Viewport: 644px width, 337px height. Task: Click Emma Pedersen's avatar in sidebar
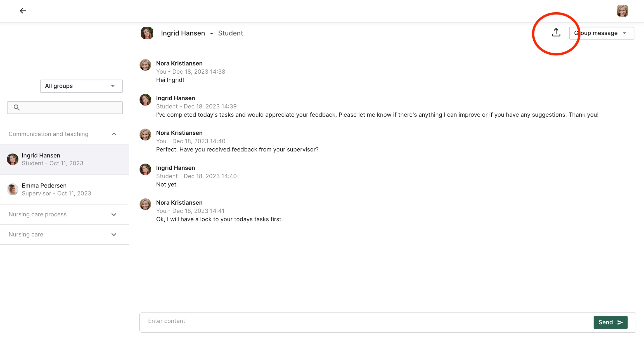pos(13,189)
